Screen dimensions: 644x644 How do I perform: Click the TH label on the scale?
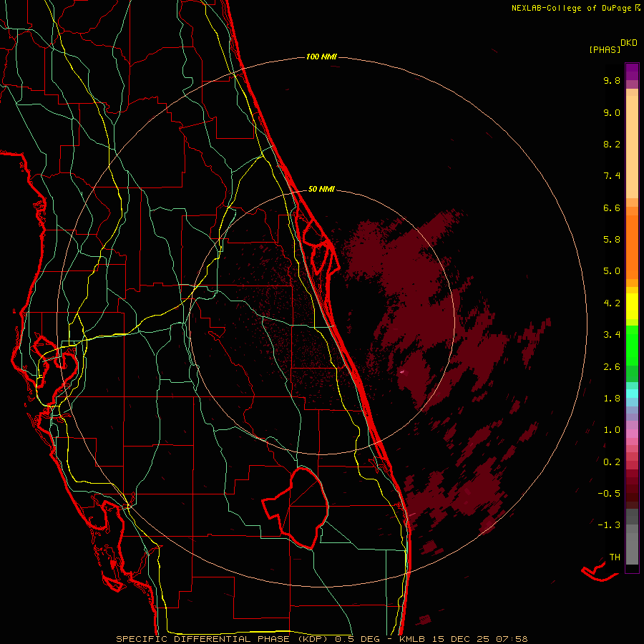pyautogui.click(x=615, y=557)
